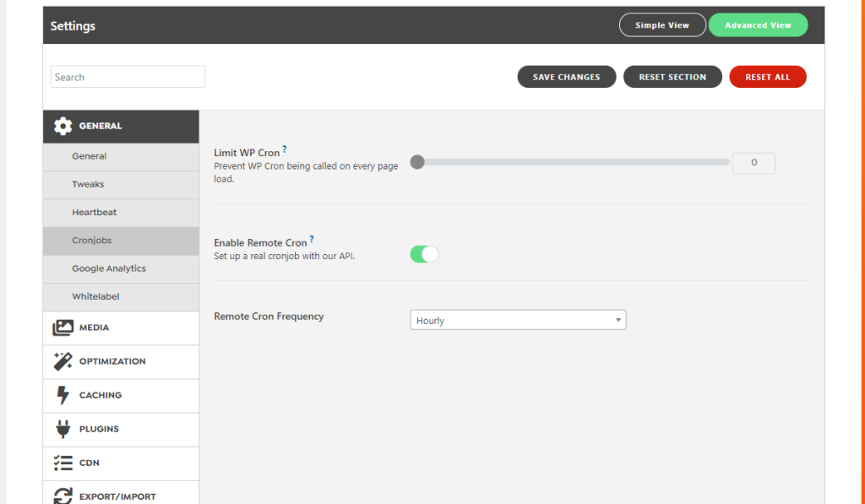Click the Limit WP Cron slider handle

tap(417, 162)
